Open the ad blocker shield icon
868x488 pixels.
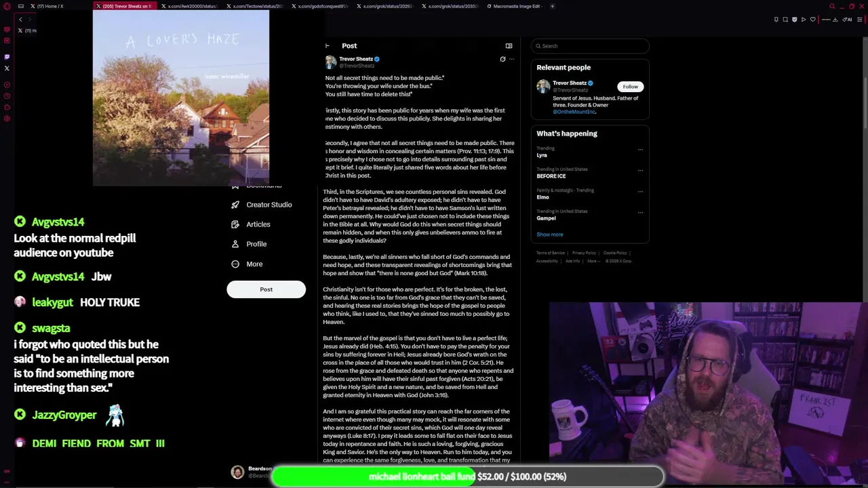click(795, 19)
